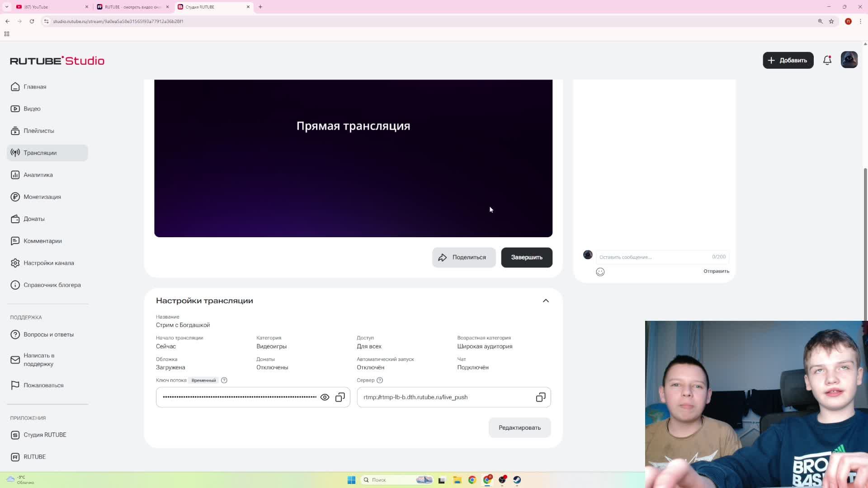
Task: Click the Видеоигры category value
Action: (271, 347)
